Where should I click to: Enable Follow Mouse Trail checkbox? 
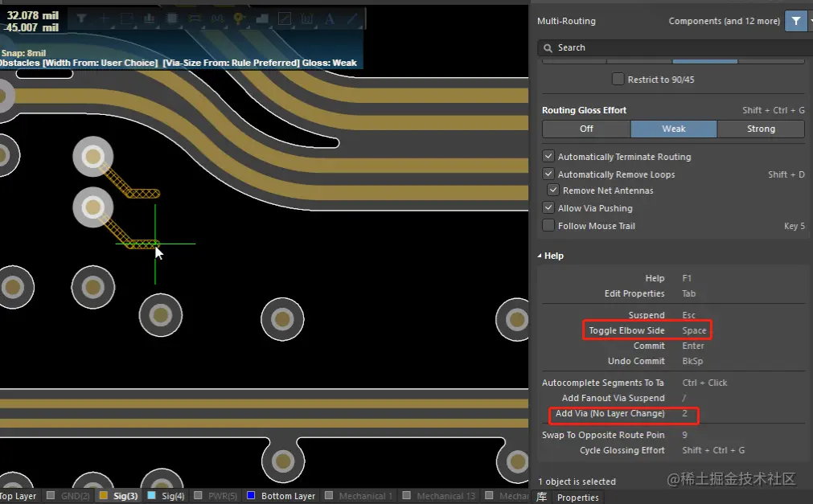pyautogui.click(x=548, y=225)
